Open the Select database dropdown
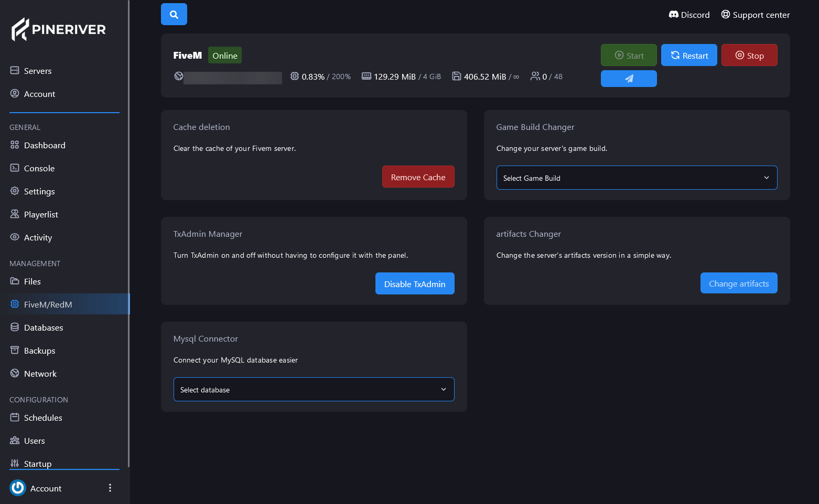The image size is (819, 504). (x=314, y=389)
